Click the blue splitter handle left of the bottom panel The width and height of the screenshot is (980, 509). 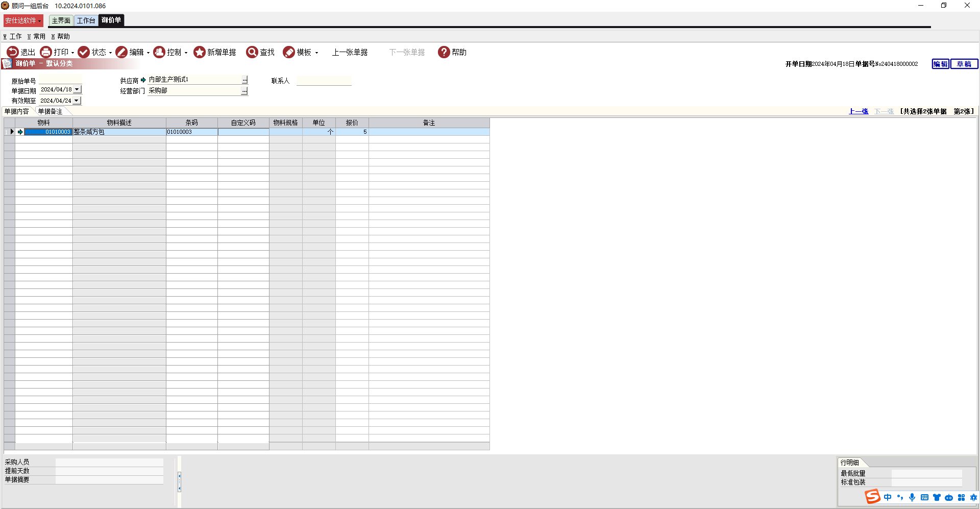179,481
